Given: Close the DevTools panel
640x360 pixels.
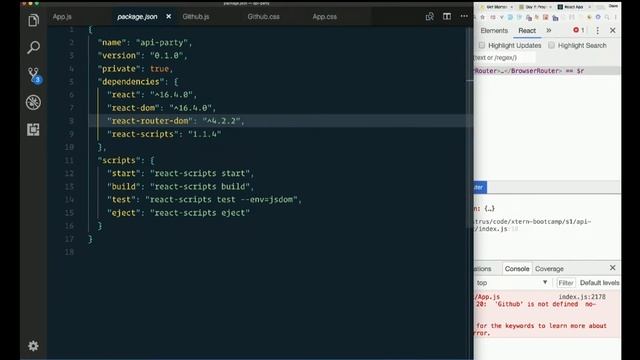Looking at the screenshot, I should [x=613, y=30].
